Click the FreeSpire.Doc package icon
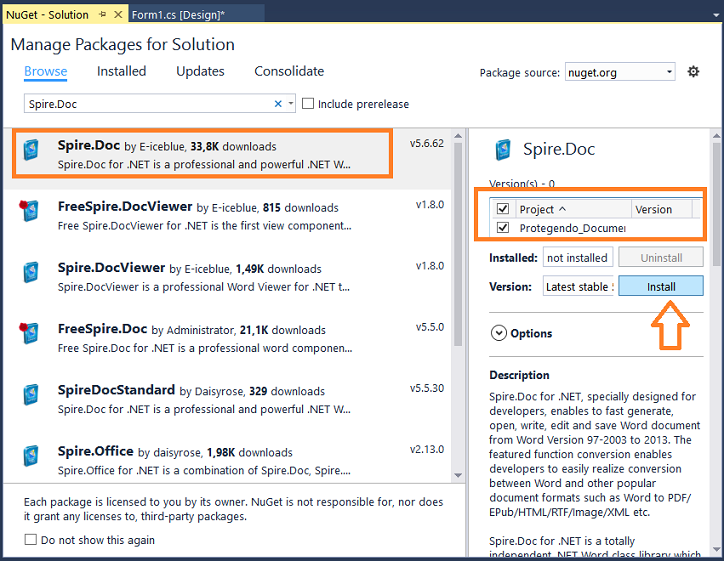 click(x=29, y=333)
